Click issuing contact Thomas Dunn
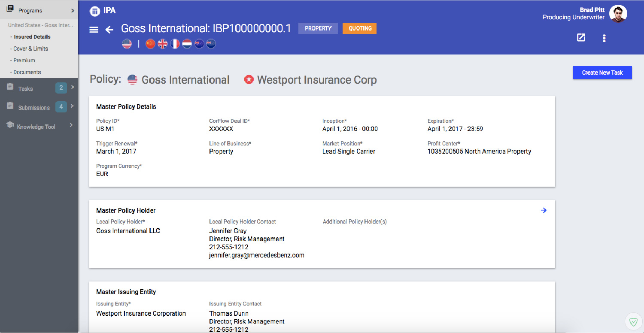Screen dimensions: 644x333 (x=229, y=314)
